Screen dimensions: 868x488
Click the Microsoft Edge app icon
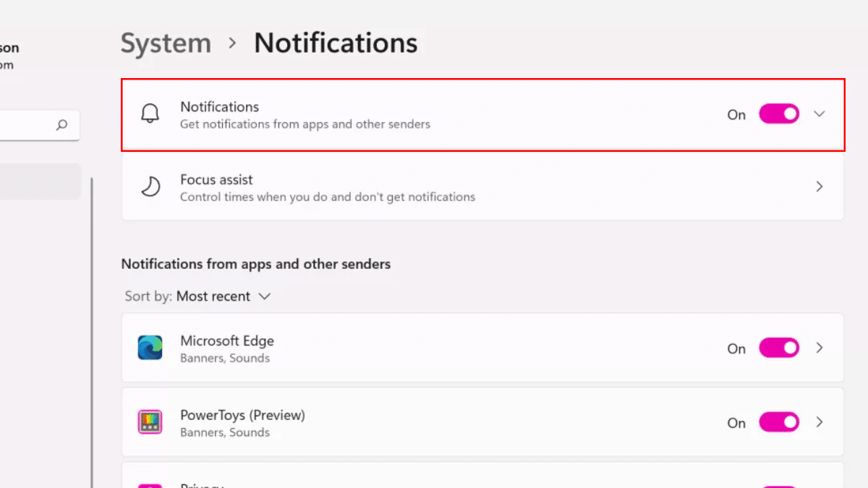click(x=150, y=348)
